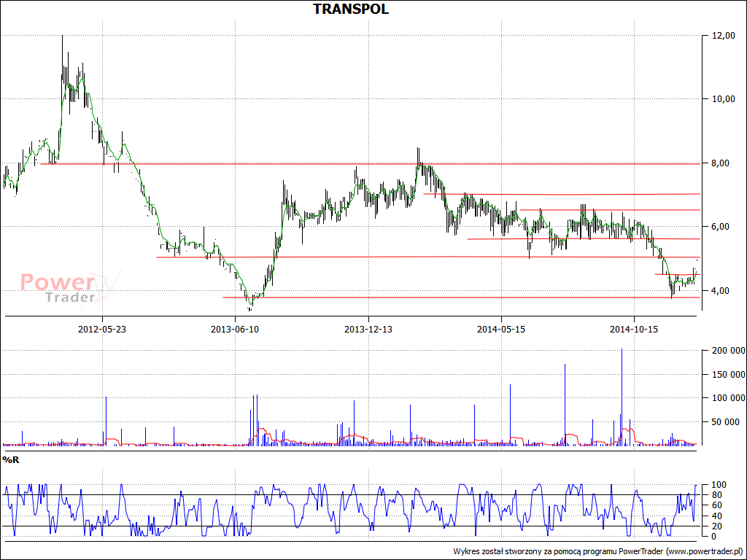Click the TRANSPOL chart title
Screen dimensions: 747x560
click(351, 9)
